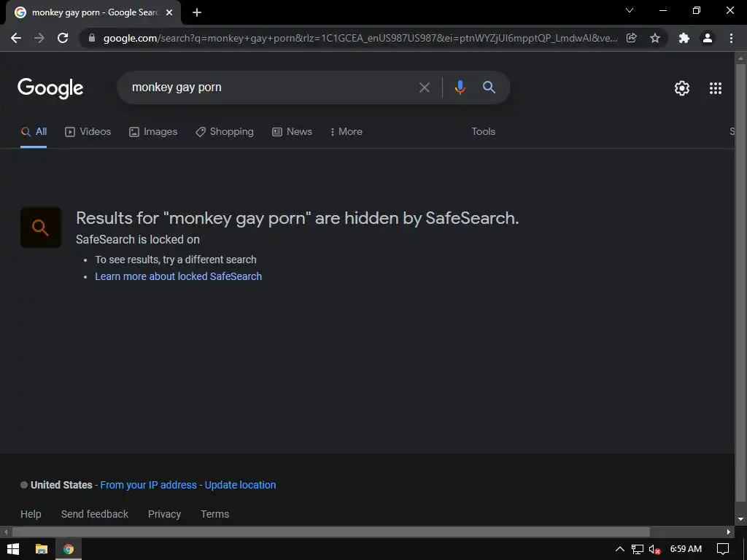Open network status tray icon
This screenshot has height=560, width=747.
pyautogui.click(x=638, y=549)
